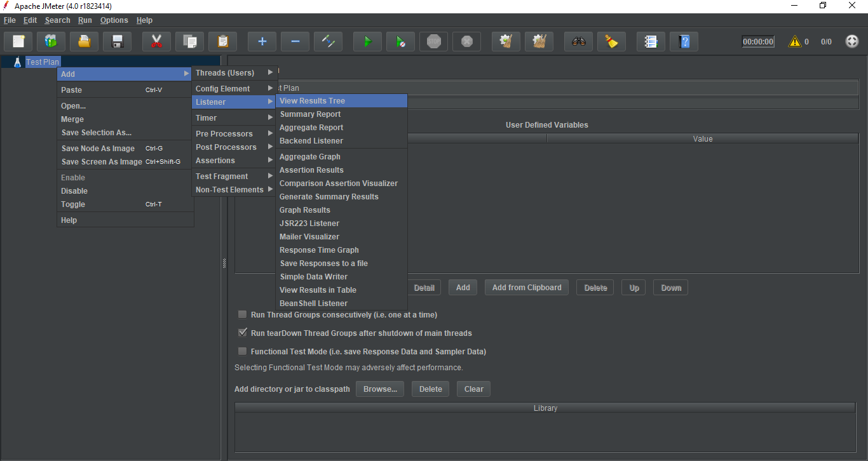Click the Search binoculars icon
Image resolution: width=868 pixels, height=461 pixels.
578,42
